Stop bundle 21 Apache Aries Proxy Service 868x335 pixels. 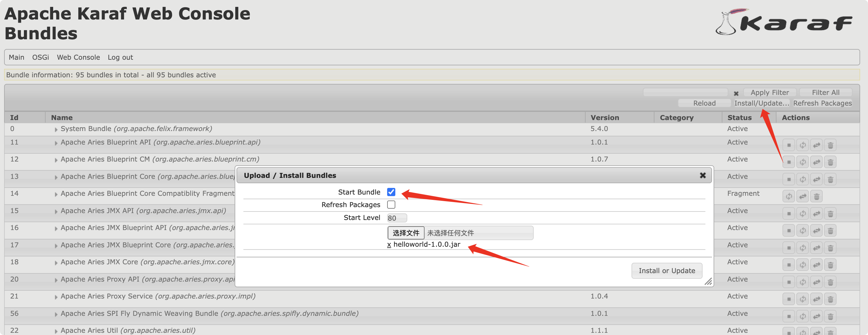point(789,299)
